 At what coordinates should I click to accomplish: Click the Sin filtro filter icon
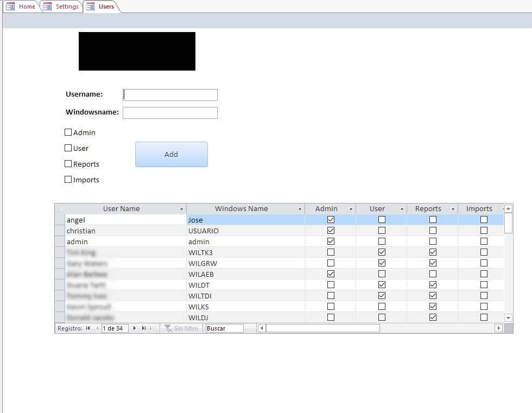tap(168, 328)
